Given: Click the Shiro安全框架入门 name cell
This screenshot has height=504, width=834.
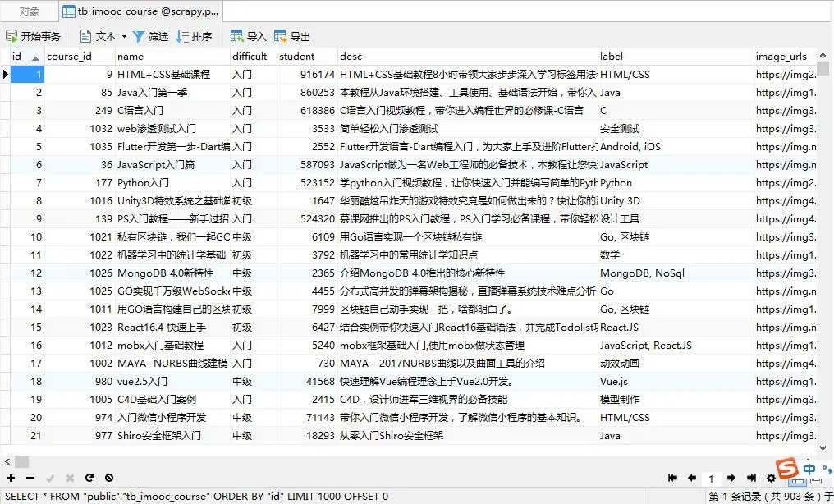Looking at the screenshot, I should pyautogui.click(x=173, y=436).
